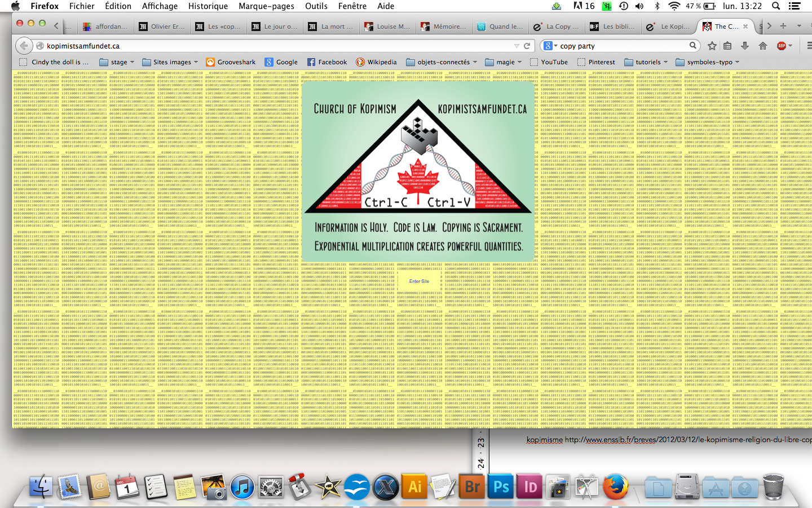Expand the 'tutoriels' bookmarks folder
The image size is (812, 508).
646,62
